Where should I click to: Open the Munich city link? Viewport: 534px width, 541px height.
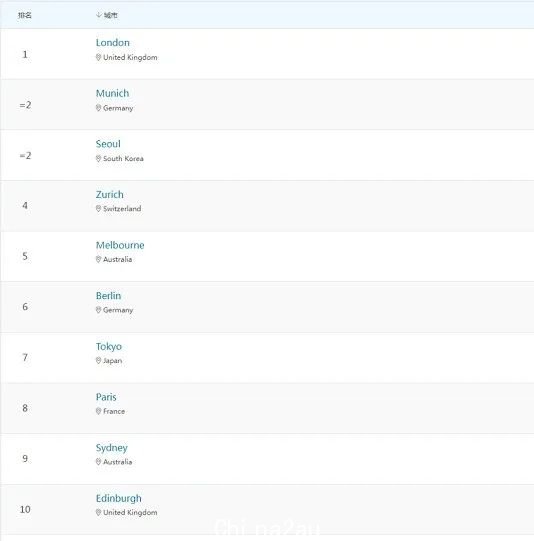pos(112,93)
